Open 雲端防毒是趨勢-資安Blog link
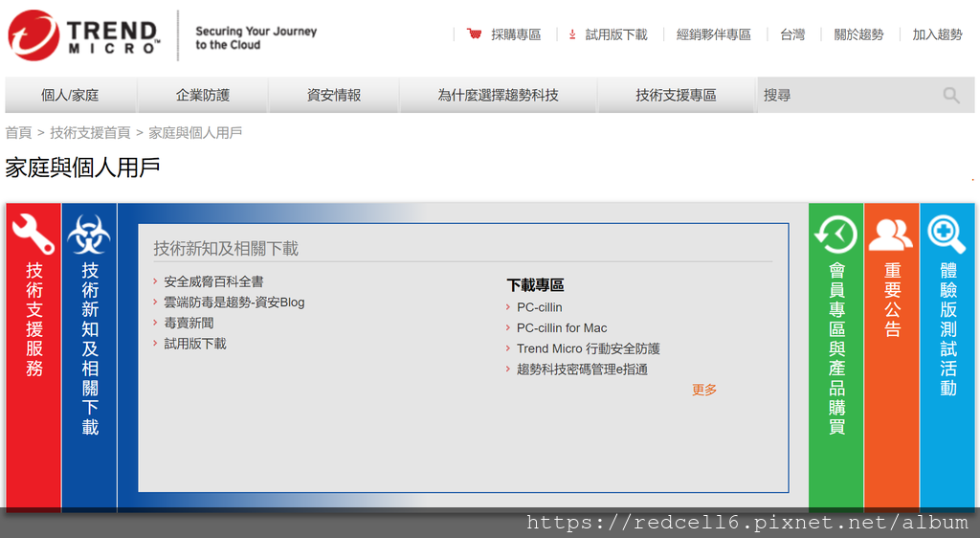The image size is (980, 538). [x=234, y=303]
